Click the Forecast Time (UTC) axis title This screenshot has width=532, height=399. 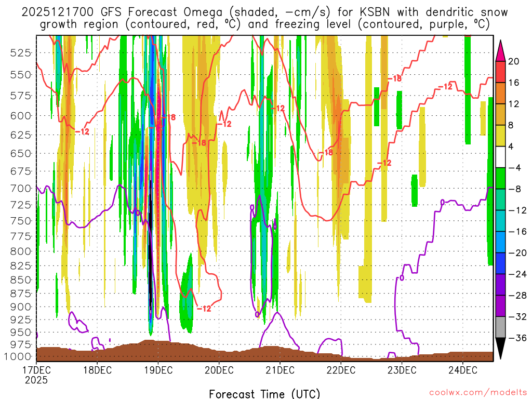(264, 394)
